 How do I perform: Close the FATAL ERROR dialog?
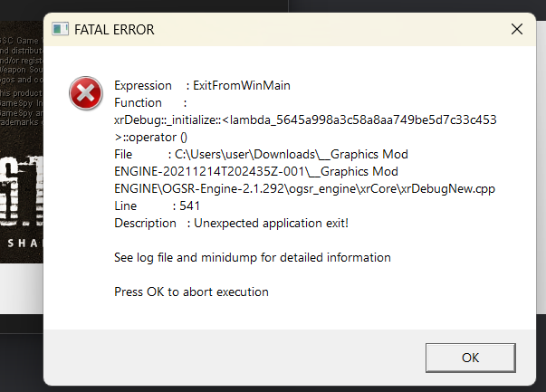tap(517, 29)
